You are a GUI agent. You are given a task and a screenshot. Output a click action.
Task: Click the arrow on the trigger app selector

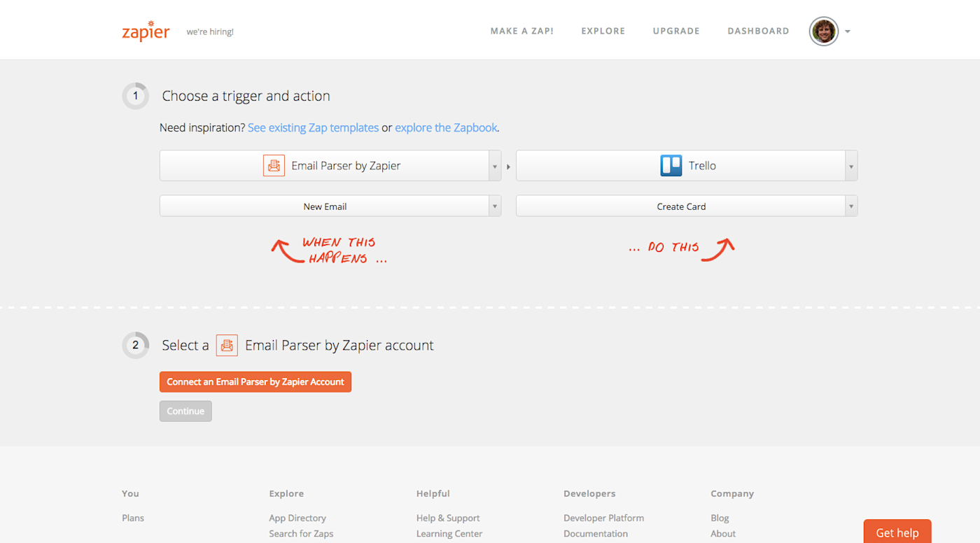tap(495, 167)
